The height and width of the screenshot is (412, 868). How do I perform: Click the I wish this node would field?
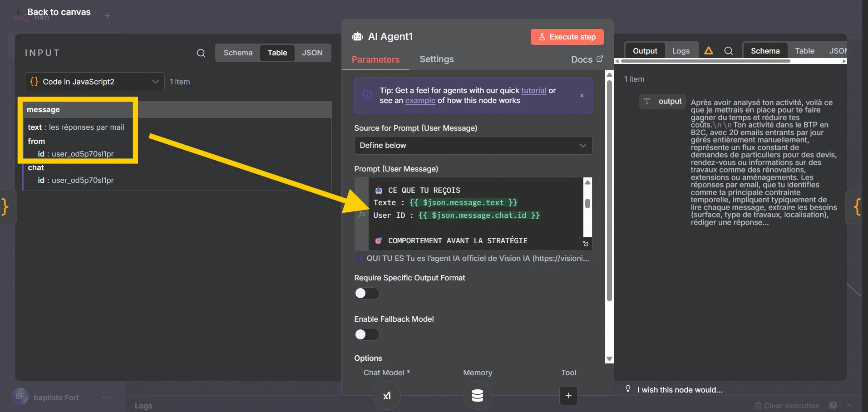click(x=680, y=389)
